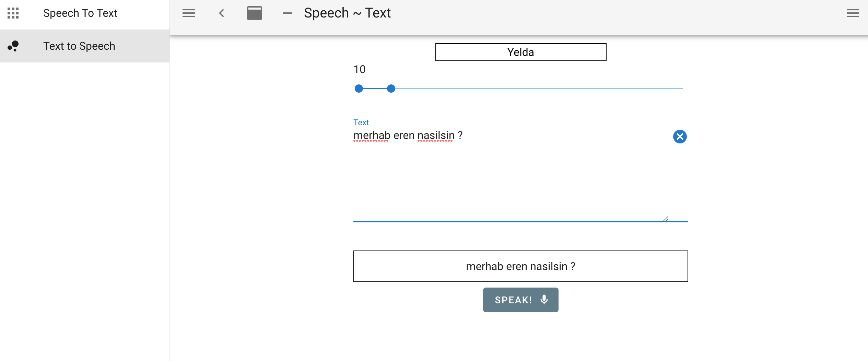Click the left slider handle
This screenshot has width=868, height=361.
359,89
